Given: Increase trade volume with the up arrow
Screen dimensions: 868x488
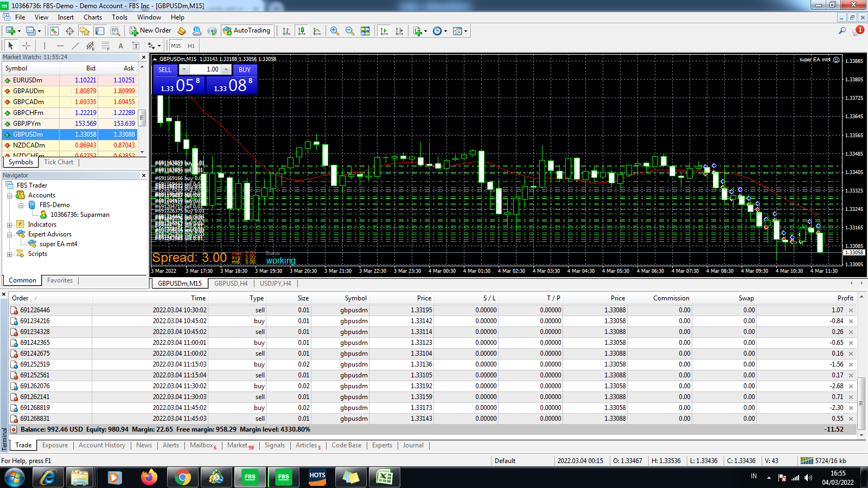Looking at the screenshot, I should click(226, 70).
